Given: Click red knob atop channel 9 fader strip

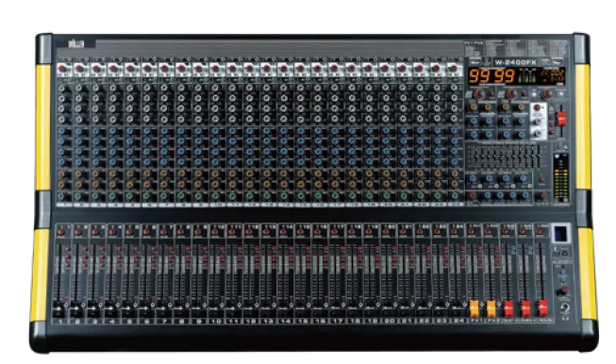Looking at the screenshot, I should [197, 232].
